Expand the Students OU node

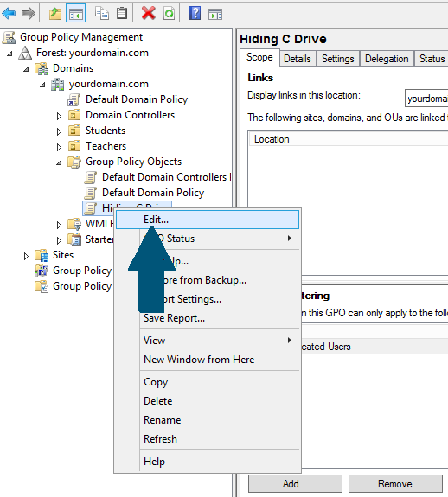coord(59,131)
